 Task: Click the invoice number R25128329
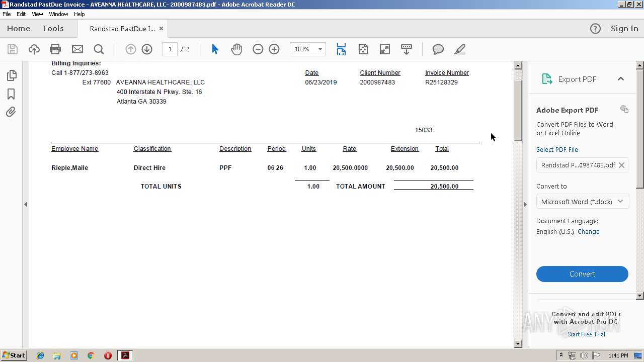coord(441,82)
